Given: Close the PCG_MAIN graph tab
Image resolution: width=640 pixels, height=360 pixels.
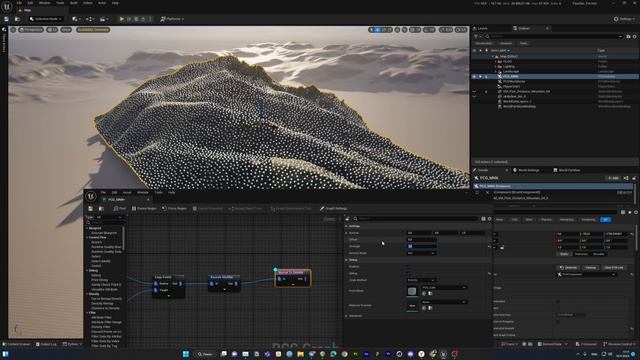Looking at the screenshot, I should 148,200.
